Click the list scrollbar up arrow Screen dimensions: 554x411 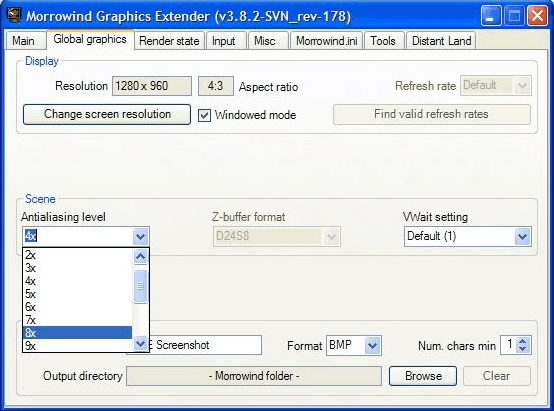coord(141,257)
